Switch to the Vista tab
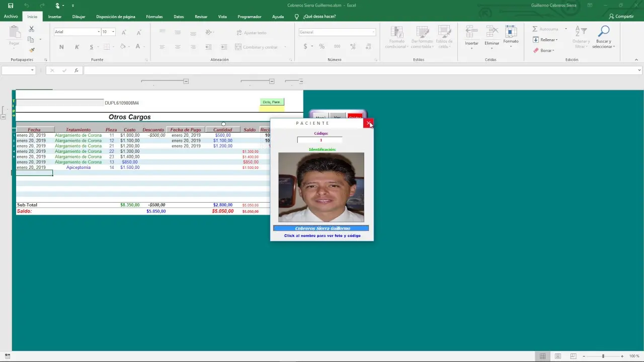 [x=222, y=17]
